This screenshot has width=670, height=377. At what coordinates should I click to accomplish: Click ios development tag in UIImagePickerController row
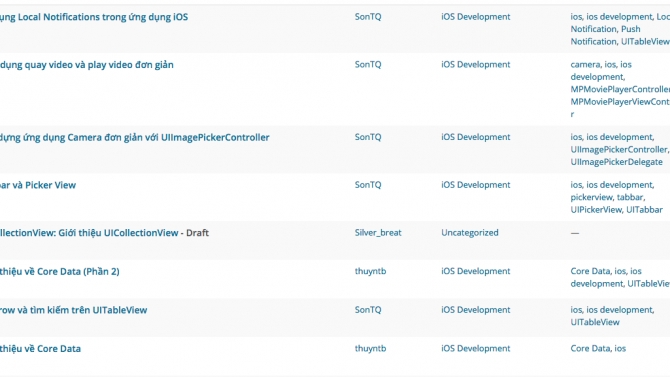[619, 137]
